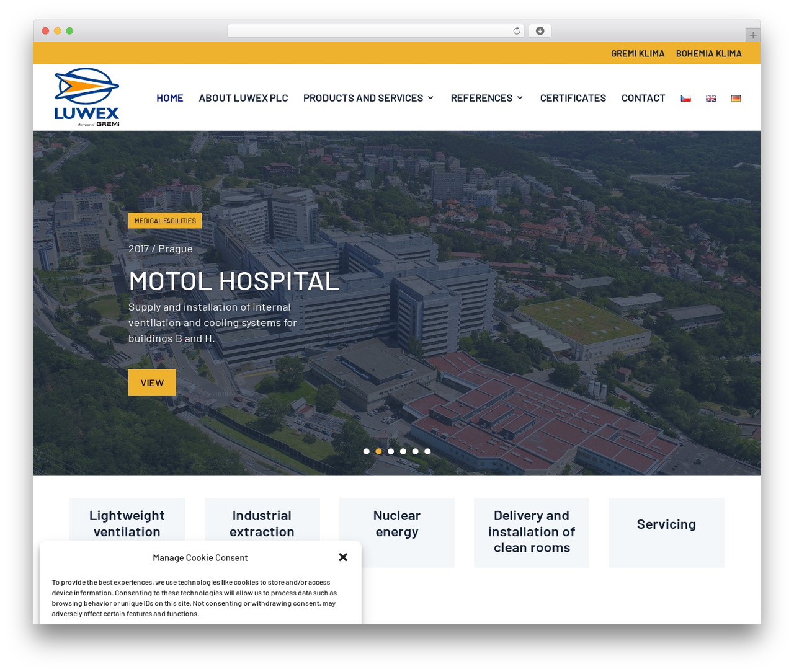Open Contact menu item
Viewport: 794px width, 672px height.
tap(643, 98)
